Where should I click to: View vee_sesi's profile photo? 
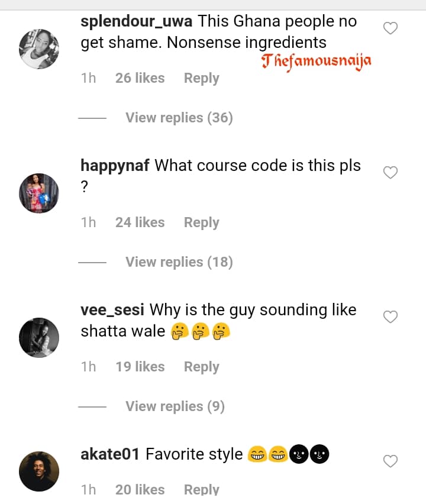click(x=39, y=337)
